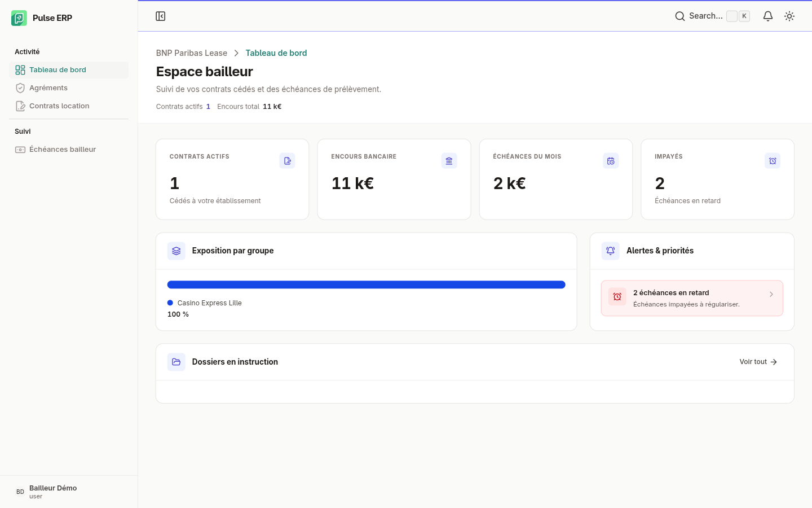Click the 2 k€ Échéances du mois value

coord(510,183)
